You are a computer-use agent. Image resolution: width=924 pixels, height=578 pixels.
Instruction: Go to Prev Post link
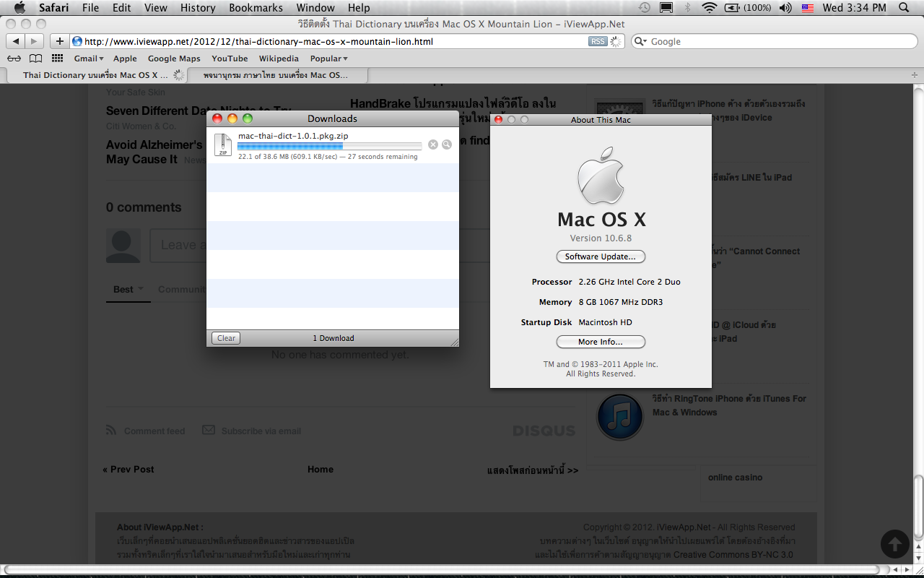tap(128, 470)
